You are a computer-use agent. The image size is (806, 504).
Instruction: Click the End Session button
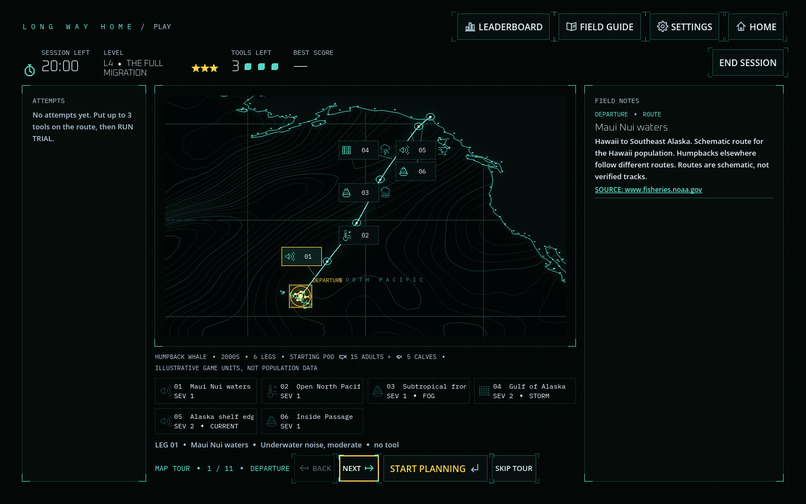[747, 63]
